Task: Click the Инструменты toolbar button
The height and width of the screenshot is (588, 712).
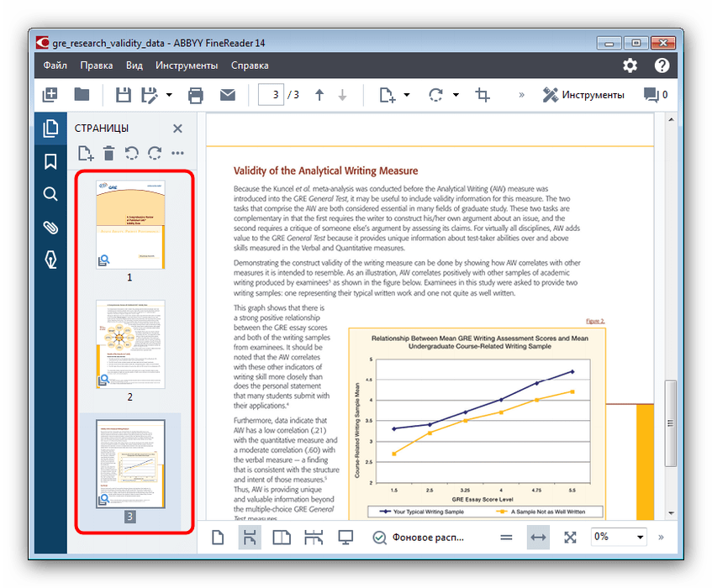Action: 583,95
